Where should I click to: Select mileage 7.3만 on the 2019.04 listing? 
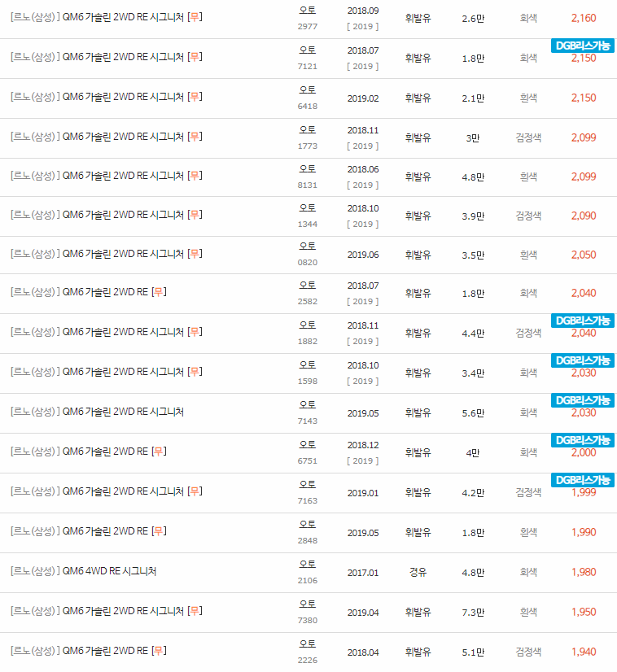475,612
